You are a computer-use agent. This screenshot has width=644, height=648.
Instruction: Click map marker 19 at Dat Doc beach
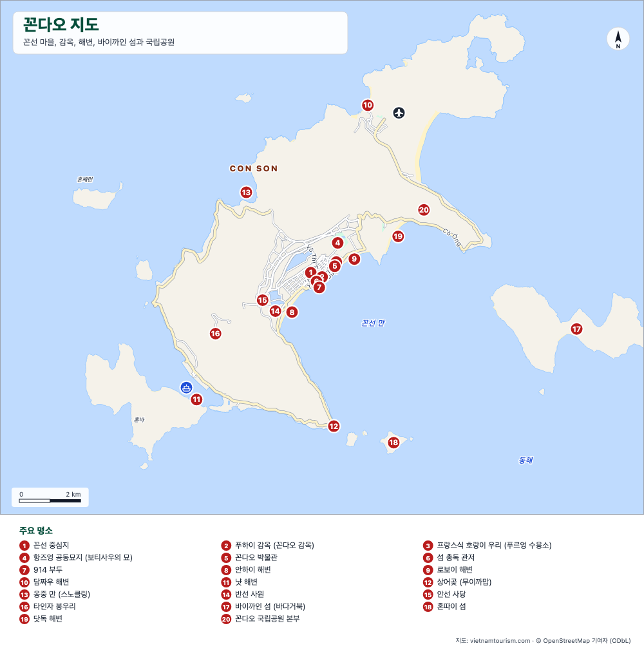click(x=398, y=236)
